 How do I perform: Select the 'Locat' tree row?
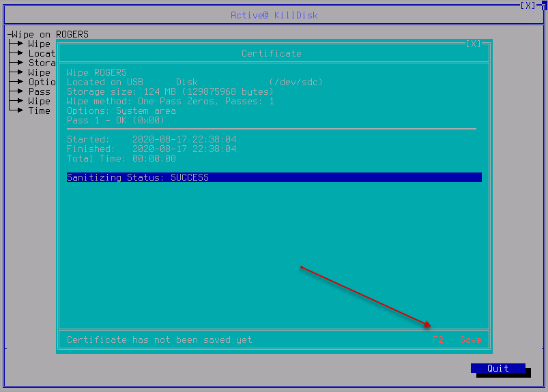tap(42, 53)
